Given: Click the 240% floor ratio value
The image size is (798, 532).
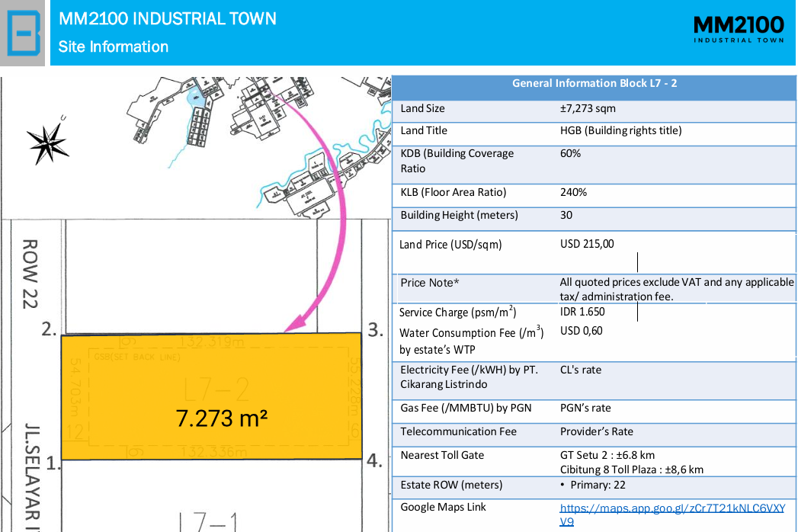Looking at the screenshot, I should (x=574, y=192).
